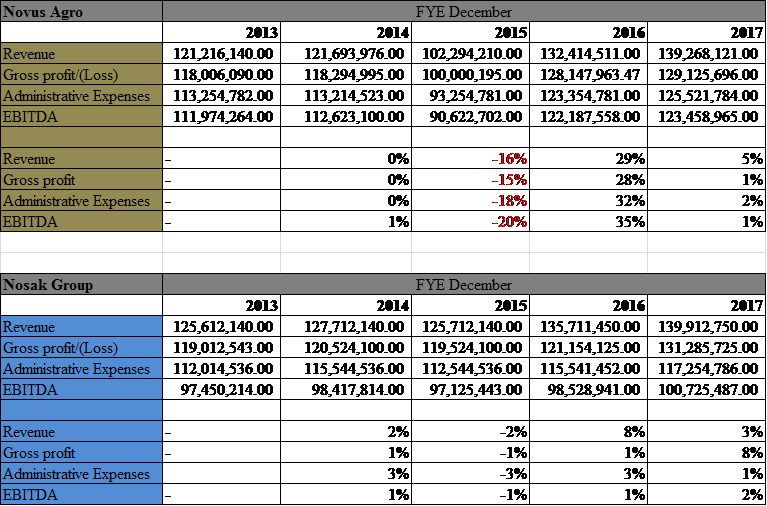This screenshot has height=506, width=767.
Task: Select cell with value 100,725,487.00
Action: (706, 390)
